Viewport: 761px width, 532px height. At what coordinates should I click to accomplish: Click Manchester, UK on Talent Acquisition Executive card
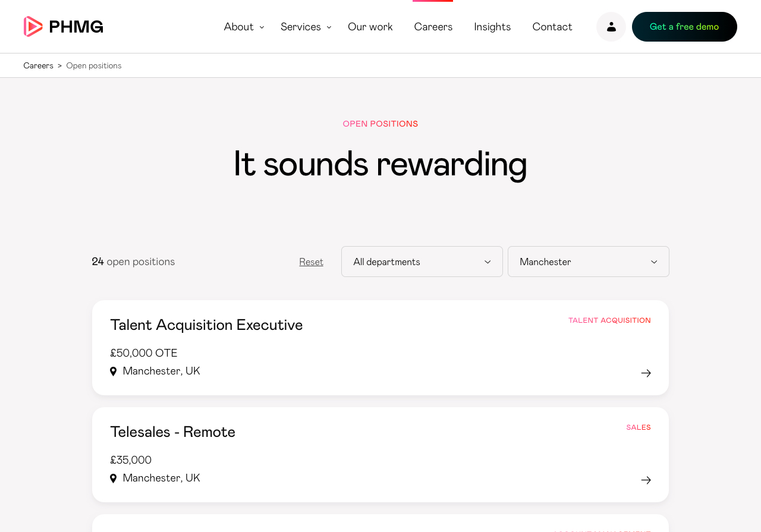(162, 371)
